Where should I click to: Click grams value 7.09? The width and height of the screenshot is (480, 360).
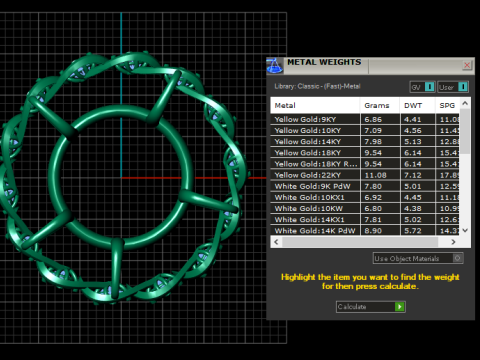[373, 130]
